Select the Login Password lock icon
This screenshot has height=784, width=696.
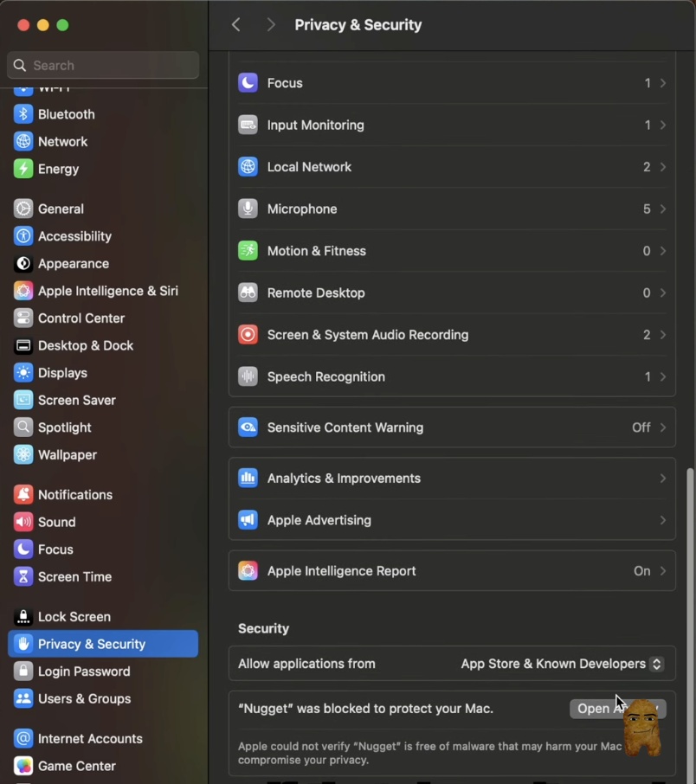(x=23, y=672)
